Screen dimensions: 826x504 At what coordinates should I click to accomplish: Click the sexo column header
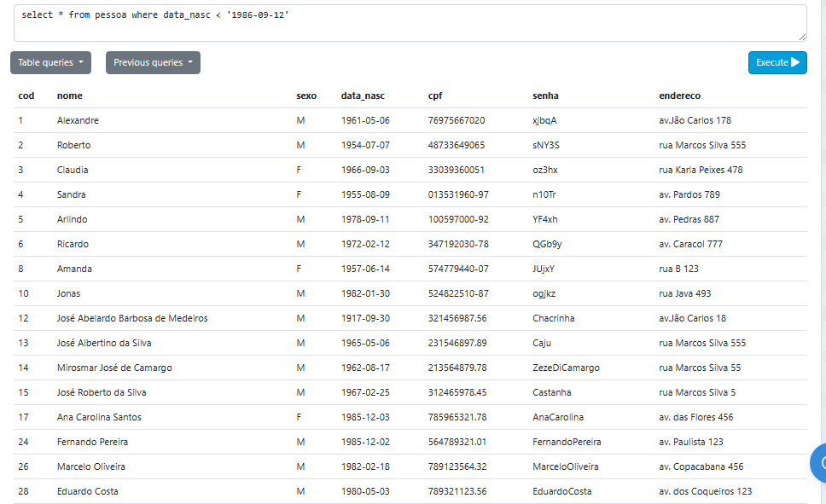pos(306,96)
